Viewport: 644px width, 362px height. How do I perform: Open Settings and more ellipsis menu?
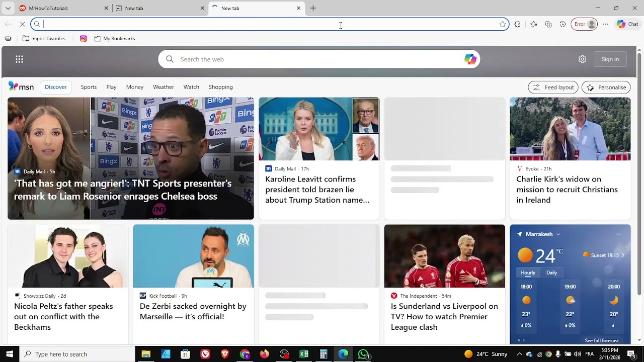[606, 24]
